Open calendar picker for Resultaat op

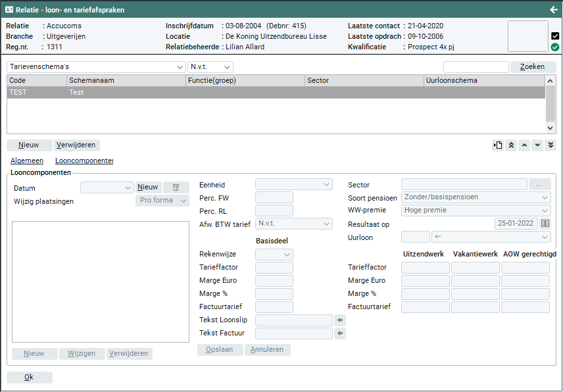pyautogui.click(x=545, y=224)
